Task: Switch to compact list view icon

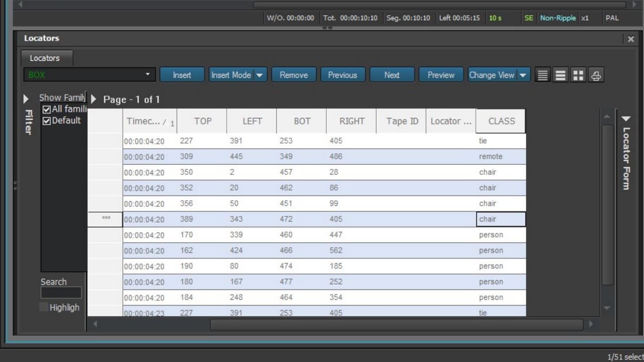Action: (542, 75)
